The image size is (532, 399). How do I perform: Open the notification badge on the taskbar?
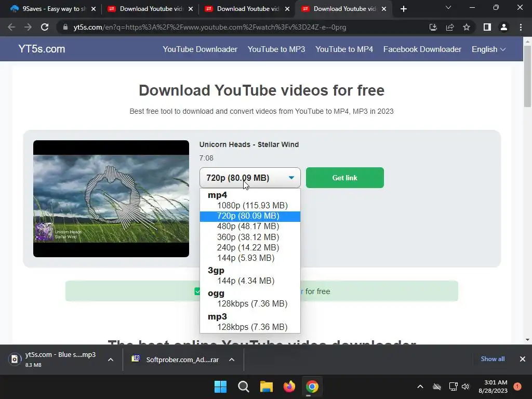tap(517, 387)
